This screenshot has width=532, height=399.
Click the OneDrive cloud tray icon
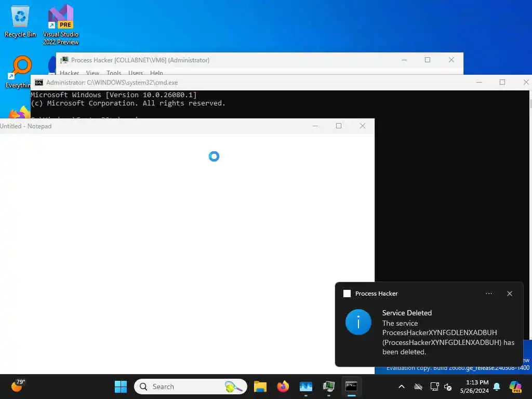point(418,387)
